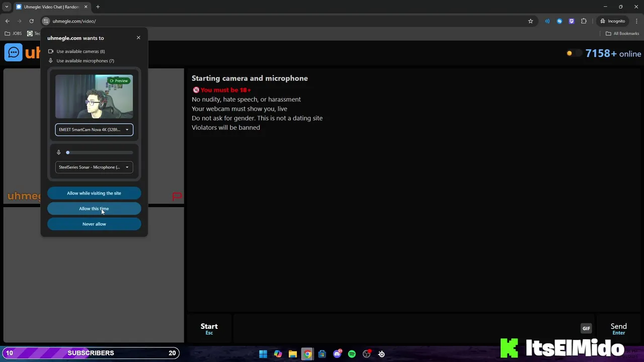Viewport: 644px width, 362px height.
Task: Click the microphone icon next to Use available microphones
Action: (50, 61)
